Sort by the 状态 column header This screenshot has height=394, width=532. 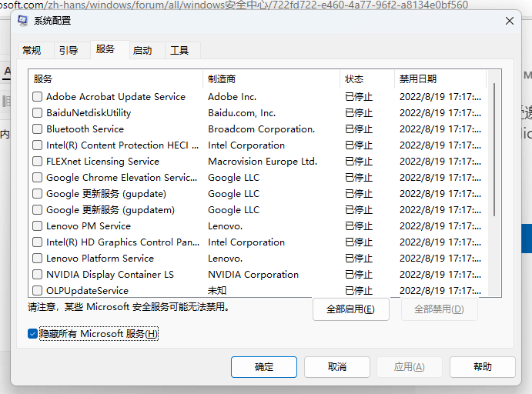[x=367, y=79]
